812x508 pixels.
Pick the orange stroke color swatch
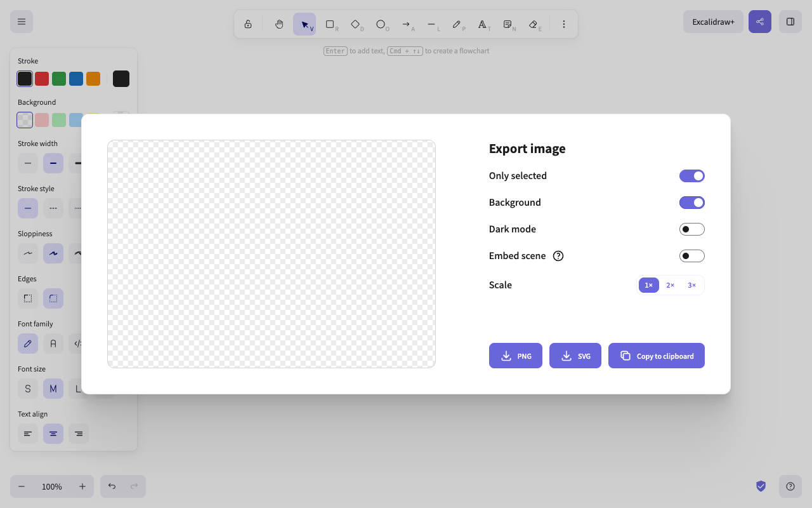(93, 79)
